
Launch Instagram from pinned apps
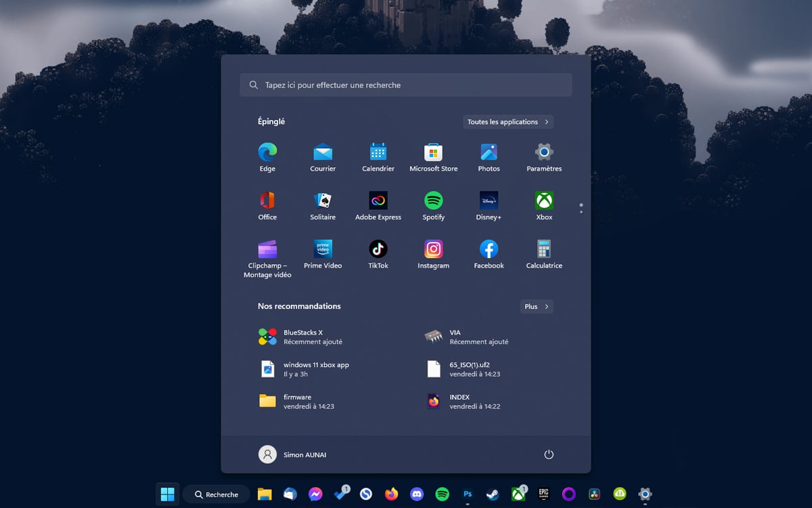434,255
